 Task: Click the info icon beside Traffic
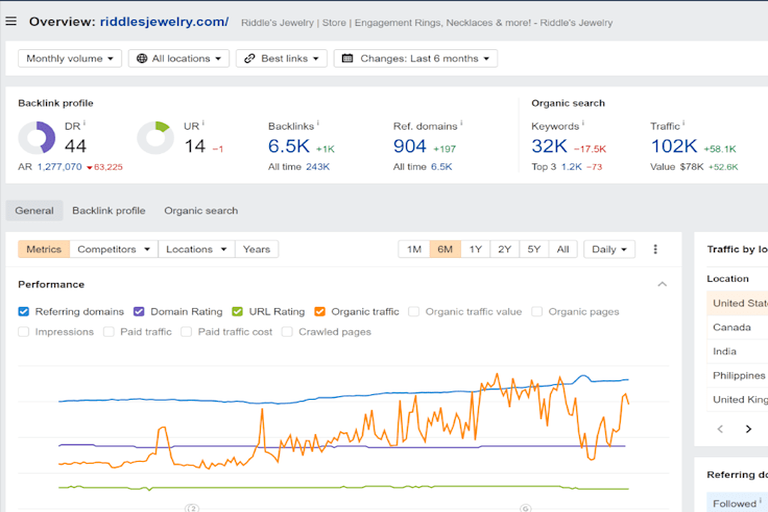click(684, 123)
